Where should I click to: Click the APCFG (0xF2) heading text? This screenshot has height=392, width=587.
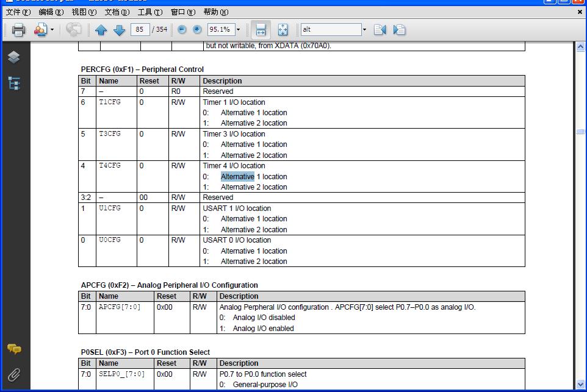point(169,285)
